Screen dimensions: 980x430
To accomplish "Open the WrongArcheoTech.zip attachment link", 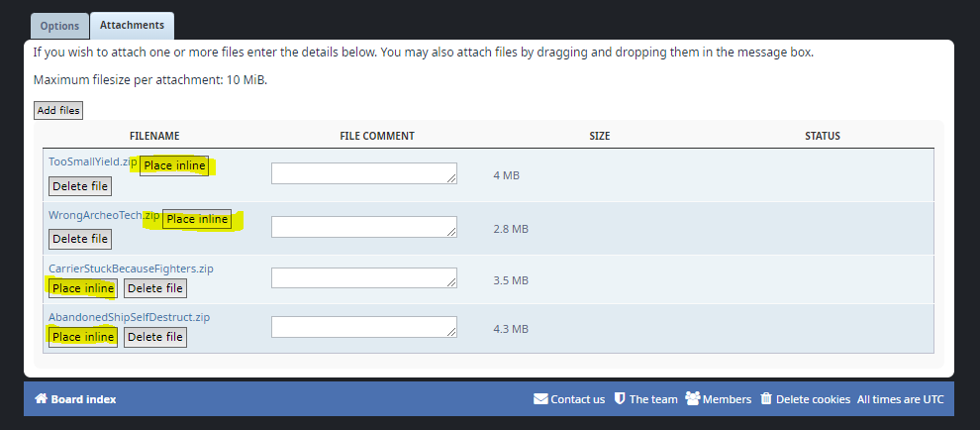I will 104,215.
